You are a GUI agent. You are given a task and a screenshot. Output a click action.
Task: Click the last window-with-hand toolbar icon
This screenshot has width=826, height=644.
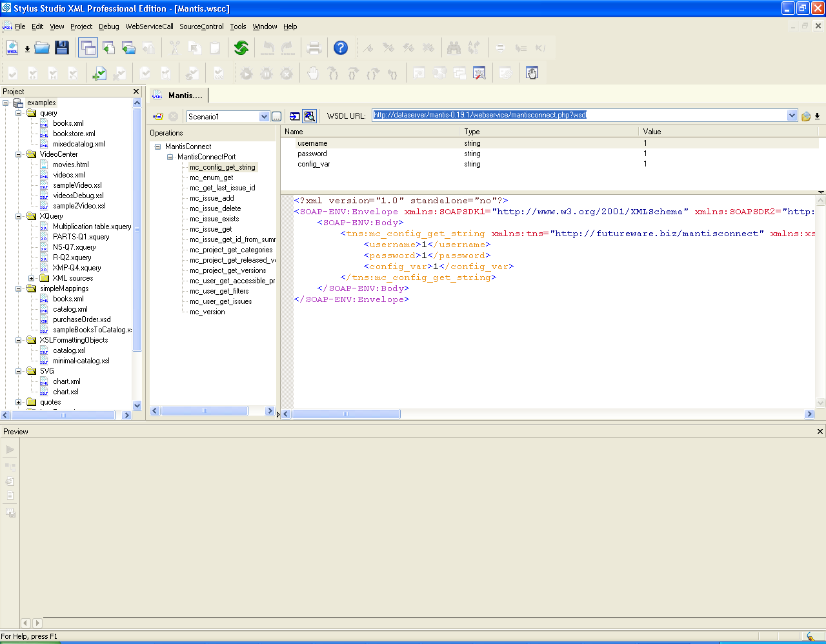pos(532,74)
